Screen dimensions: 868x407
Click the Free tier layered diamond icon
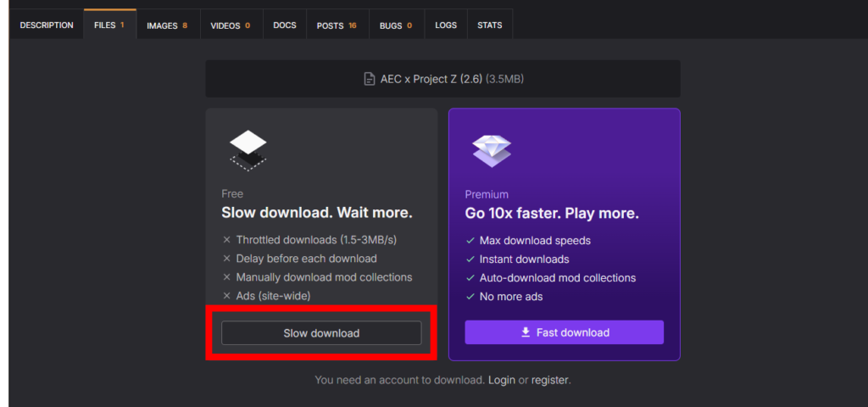click(248, 149)
